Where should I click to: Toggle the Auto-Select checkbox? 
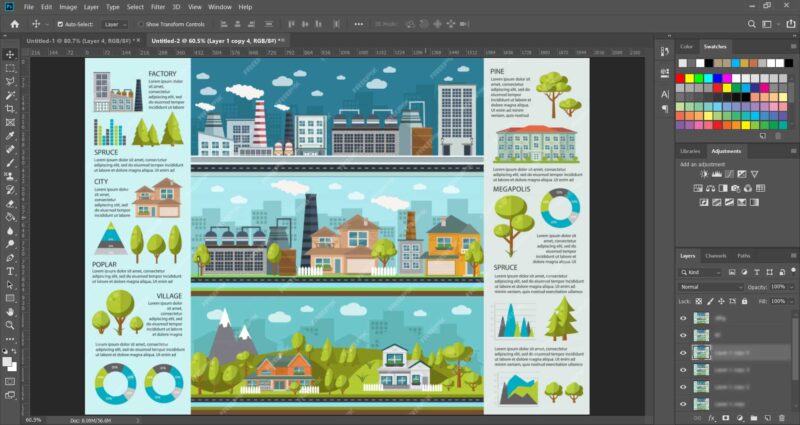coord(62,23)
